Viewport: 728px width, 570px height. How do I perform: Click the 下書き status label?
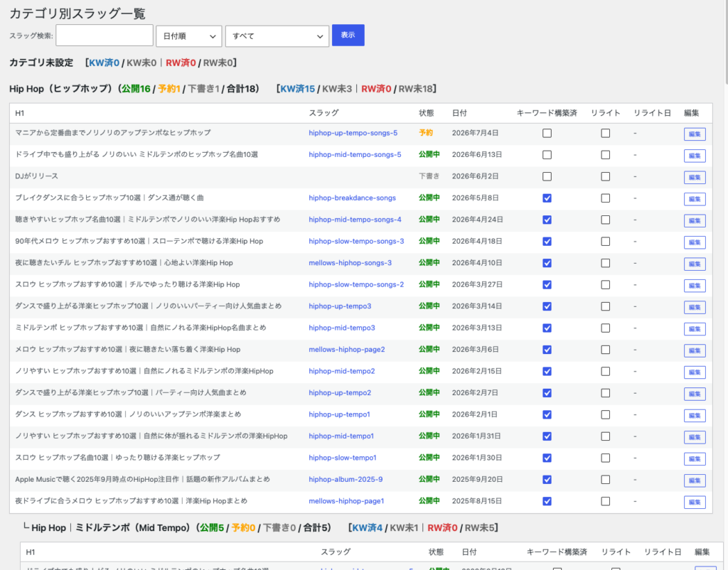(x=429, y=176)
